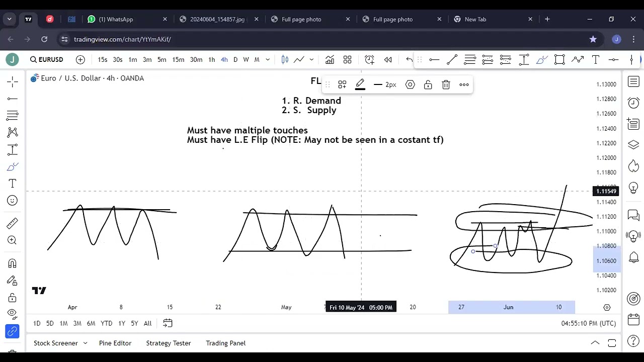The width and height of the screenshot is (644, 362).
Task: Switch to the 1h timeframe
Action: (x=212, y=59)
